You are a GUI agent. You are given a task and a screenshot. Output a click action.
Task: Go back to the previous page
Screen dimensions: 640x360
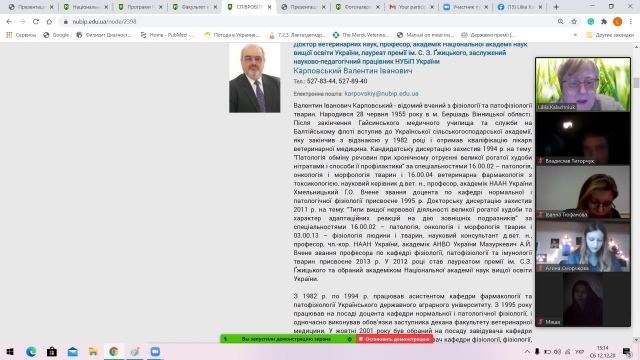pos(9,22)
